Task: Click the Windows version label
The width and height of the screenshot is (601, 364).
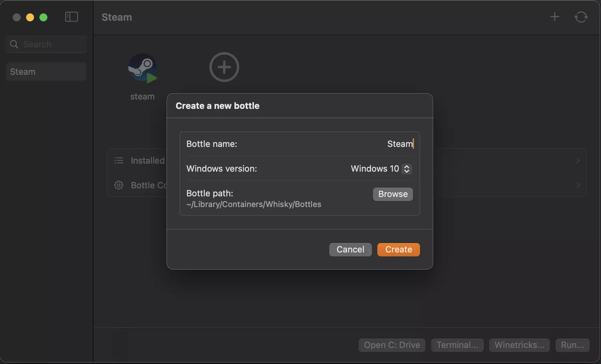Action: pyautogui.click(x=222, y=169)
